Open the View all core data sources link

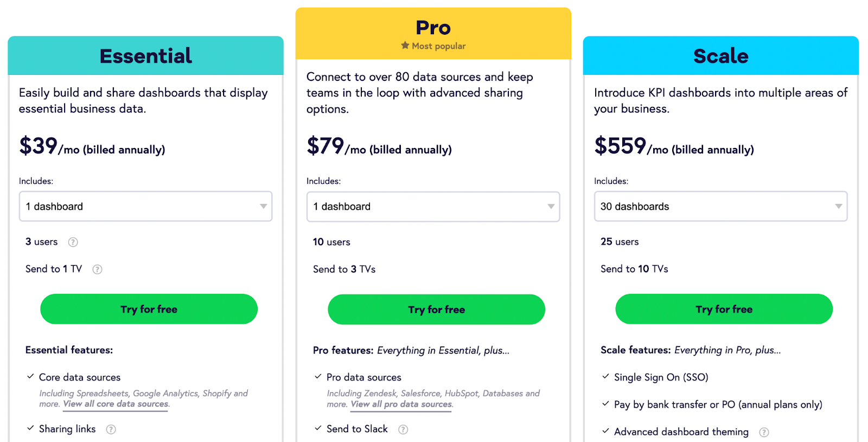pos(114,404)
